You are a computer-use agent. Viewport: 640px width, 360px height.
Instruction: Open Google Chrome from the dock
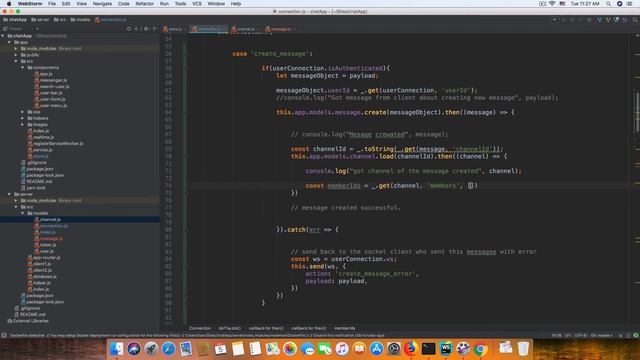coord(481,349)
